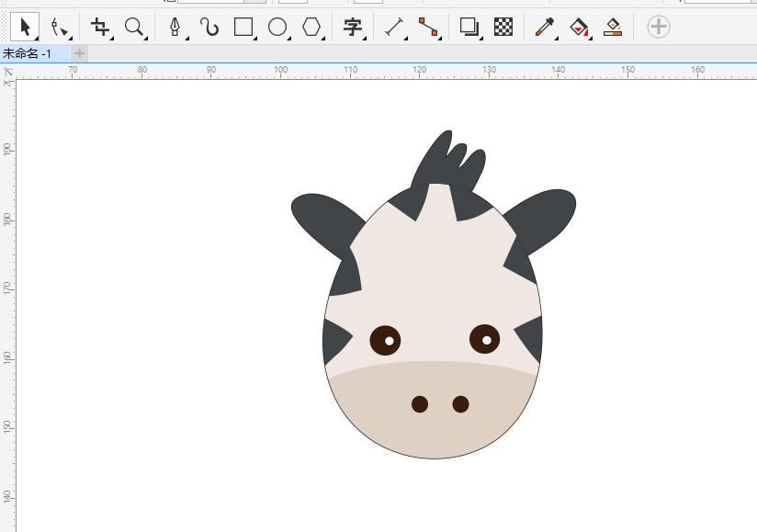Activate the checkerboard Transparency tool
The width and height of the screenshot is (757, 532).
tap(503, 27)
